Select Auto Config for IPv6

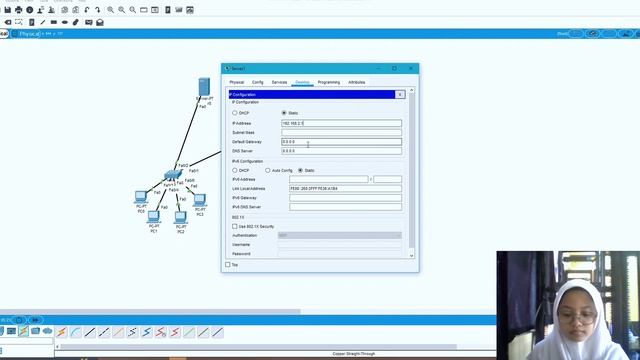pyautogui.click(x=268, y=170)
